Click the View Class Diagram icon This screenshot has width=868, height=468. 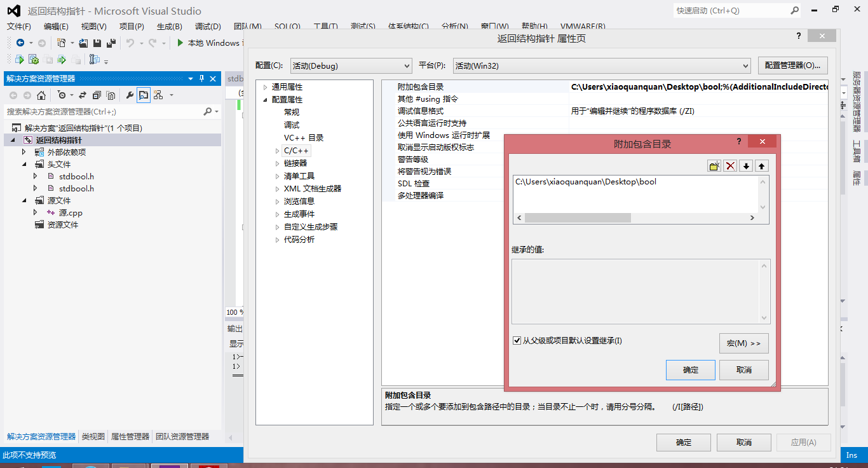click(x=158, y=95)
